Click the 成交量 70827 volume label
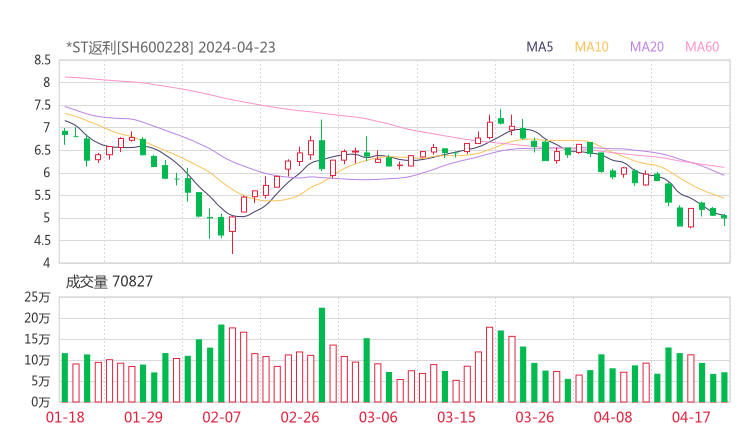740x440 pixels. (109, 282)
